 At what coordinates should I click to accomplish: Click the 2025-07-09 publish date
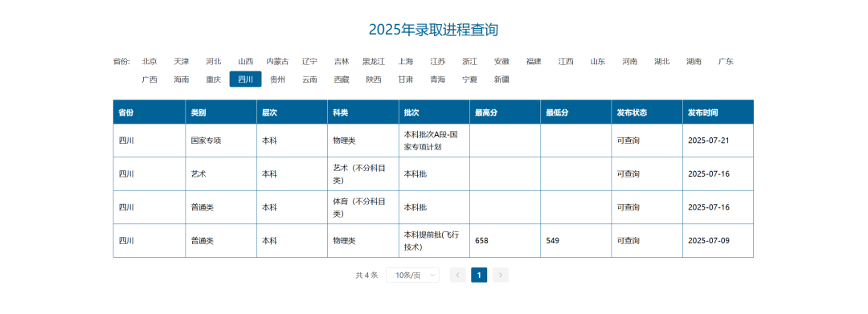709,240
